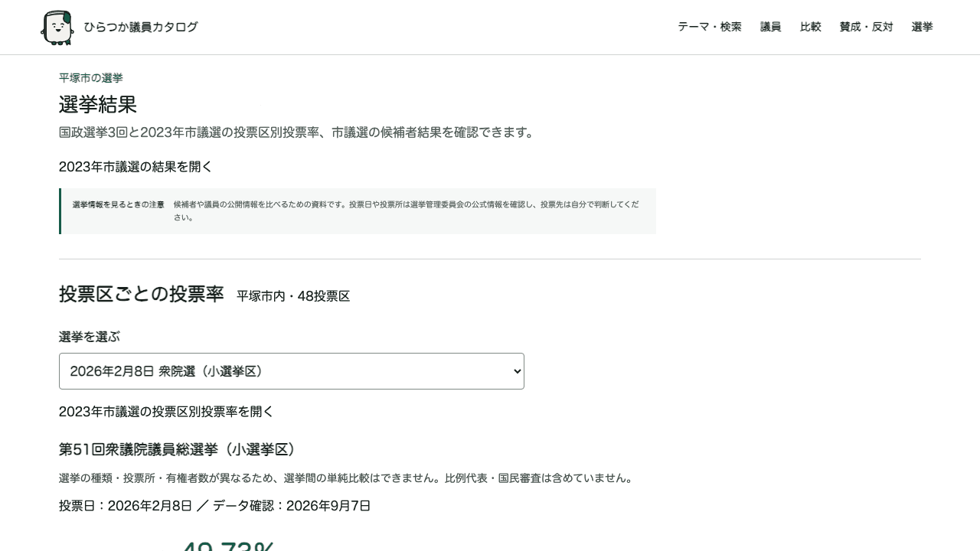
Task: Click the 国政選挙3回と2023年市議選 description text
Action: (x=296, y=132)
